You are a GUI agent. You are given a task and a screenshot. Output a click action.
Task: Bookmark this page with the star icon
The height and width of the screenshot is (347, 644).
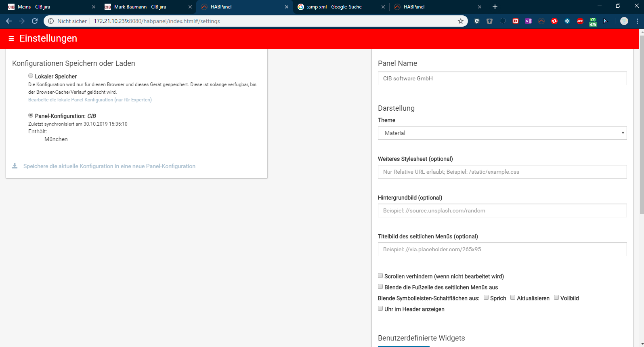pyautogui.click(x=460, y=21)
